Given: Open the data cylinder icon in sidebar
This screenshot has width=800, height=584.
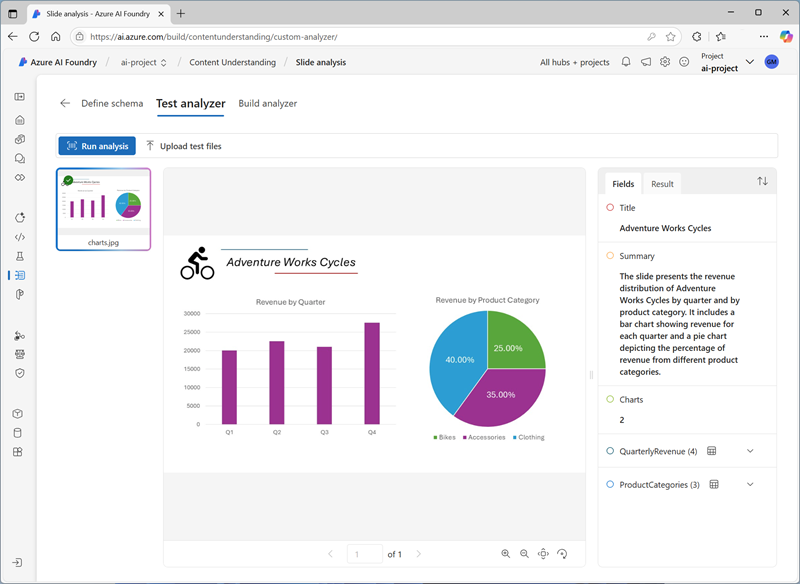Looking at the screenshot, I should coord(17,433).
